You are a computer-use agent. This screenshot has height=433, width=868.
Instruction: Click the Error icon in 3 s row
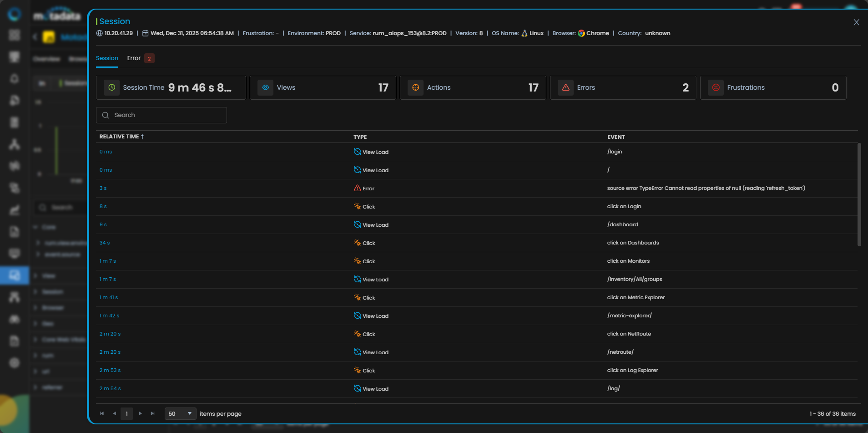(x=358, y=188)
